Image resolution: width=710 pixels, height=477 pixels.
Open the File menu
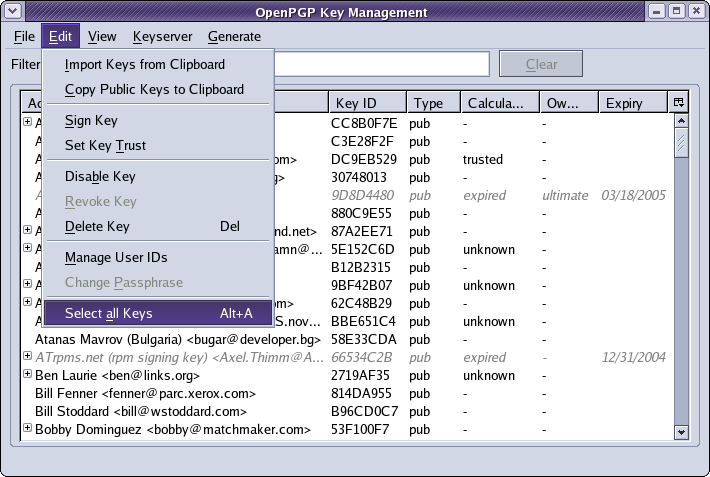[24, 36]
